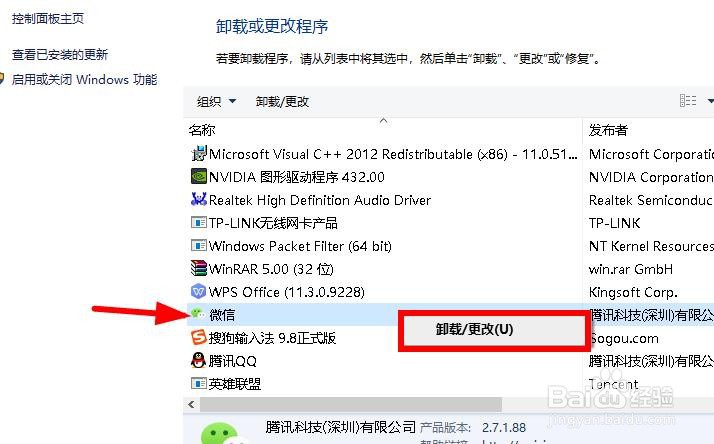This screenshot has height=444, width=714.
Task: Click publisher NT Kernel Resources cell
Action: (x=651, y=246)
